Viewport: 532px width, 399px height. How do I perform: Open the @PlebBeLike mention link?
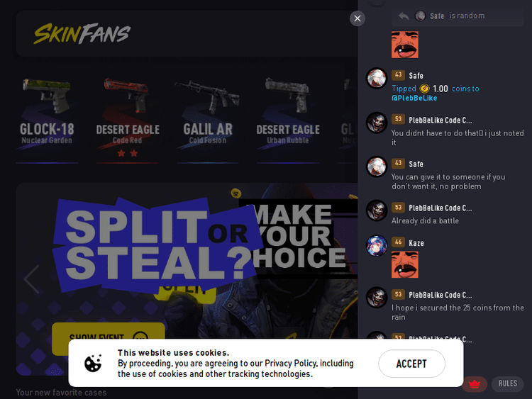[x=414, y=99]
